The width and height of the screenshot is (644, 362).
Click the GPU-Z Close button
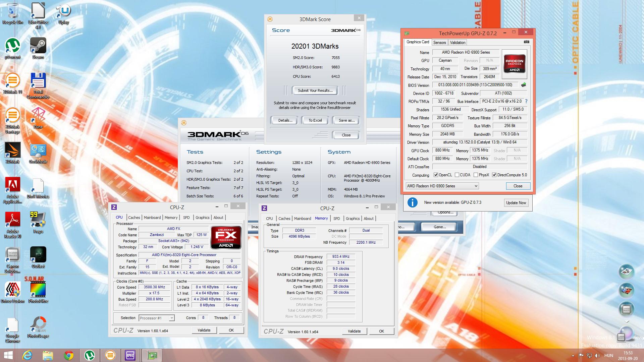[x=518, y=186]
